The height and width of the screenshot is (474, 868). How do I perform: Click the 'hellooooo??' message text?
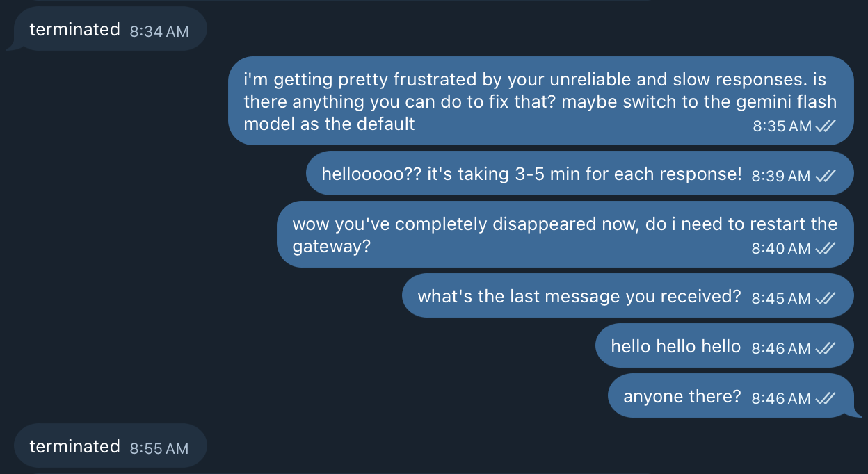tap(531, 174)
